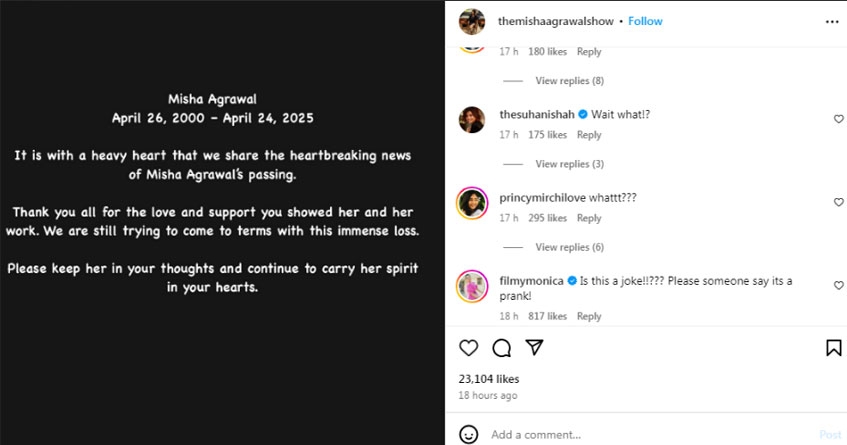Viewport: 847px width, 445px height.
Task: Expand View replies (6) under princymirchilove
Action: tap(569, 247)
